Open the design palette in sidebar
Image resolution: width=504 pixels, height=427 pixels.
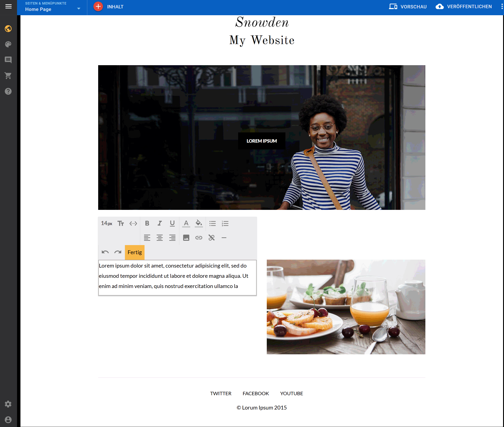coord(8,44)
